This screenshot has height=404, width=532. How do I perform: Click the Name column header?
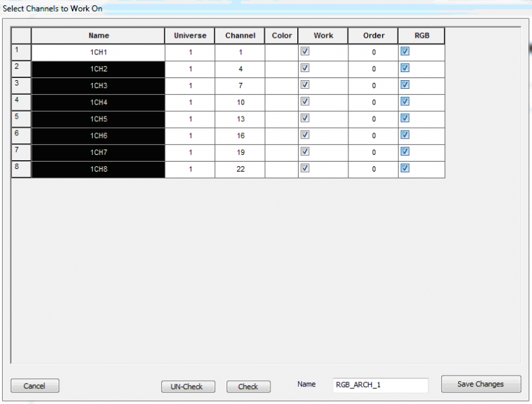[98, 36]
